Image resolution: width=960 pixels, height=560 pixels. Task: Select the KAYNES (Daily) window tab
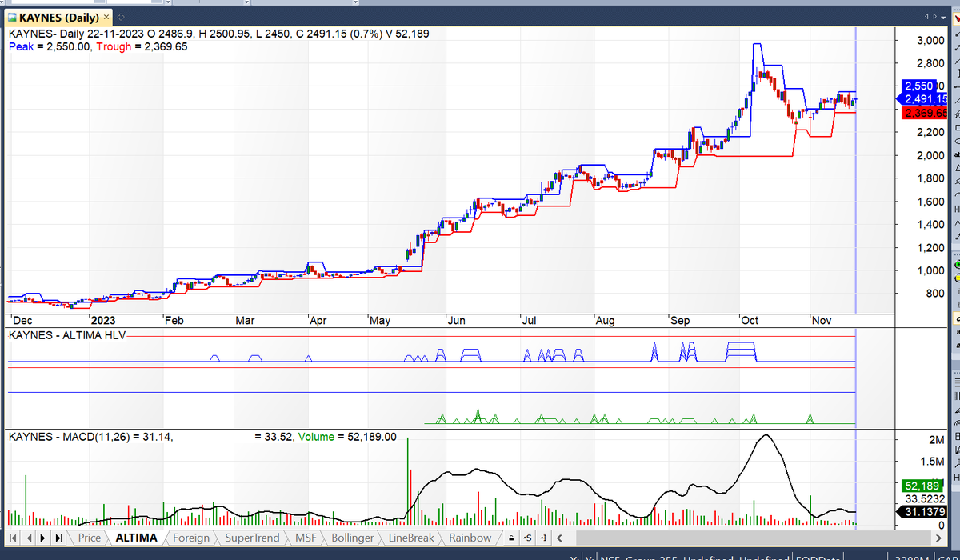click(x=58, y=17)
